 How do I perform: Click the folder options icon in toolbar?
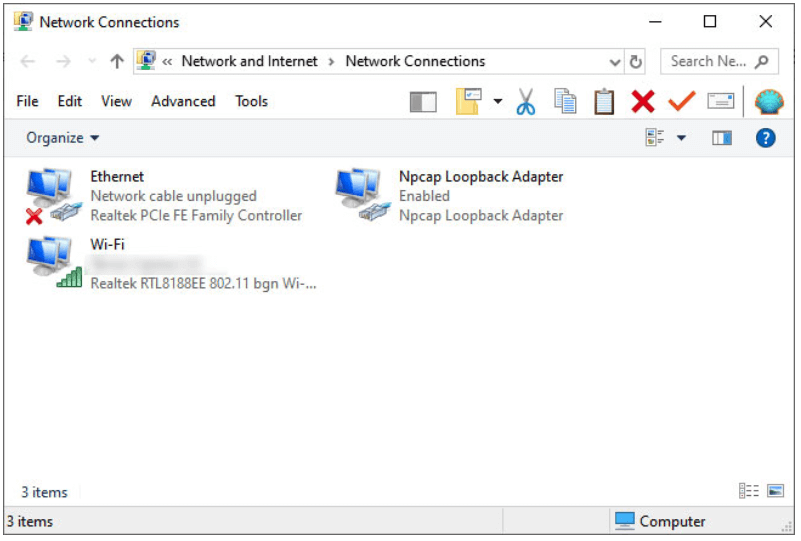pos(470,102)
